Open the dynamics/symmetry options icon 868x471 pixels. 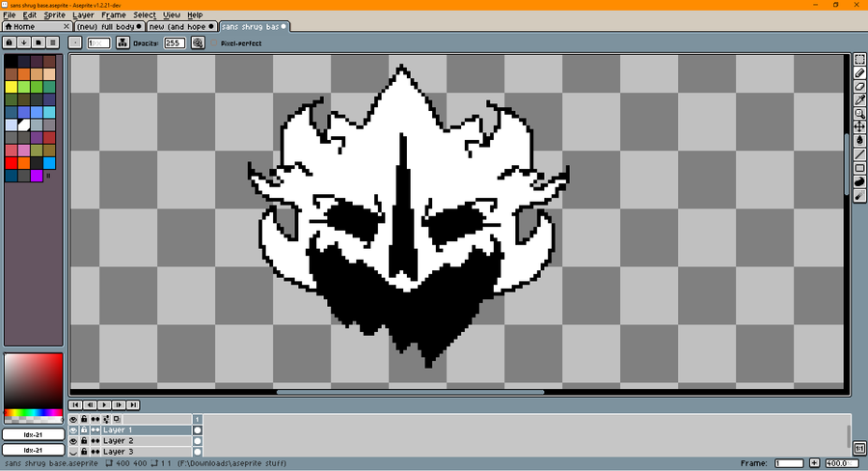point(198,42)
